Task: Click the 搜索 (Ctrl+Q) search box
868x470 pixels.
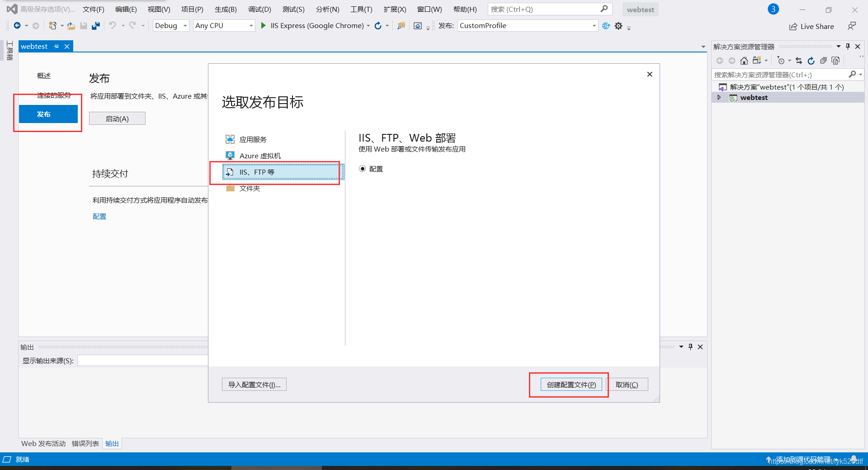Action: point(550,9)
